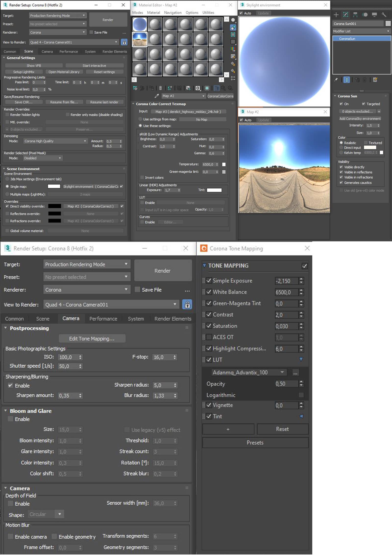Screen dimensions: 392x555
Task: Switch to the Performance tab in lower Render Setup
Action: 103,319
